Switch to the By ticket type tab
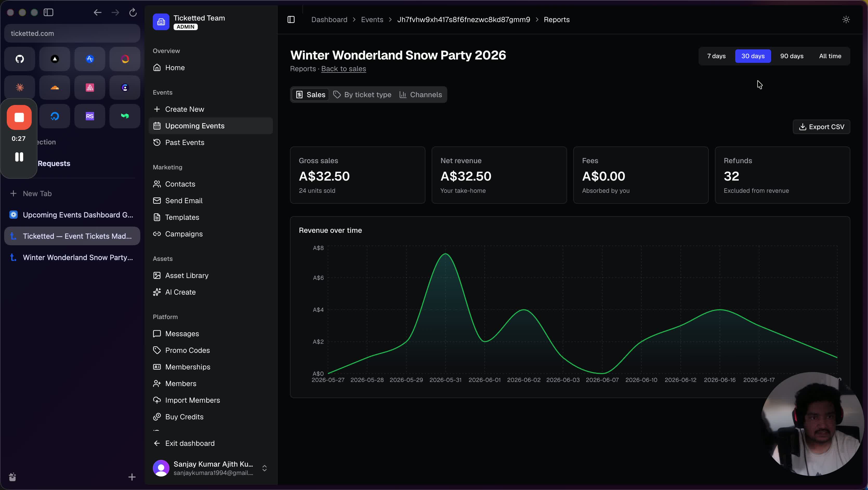 pyautogui.click(x=362, y=95)
